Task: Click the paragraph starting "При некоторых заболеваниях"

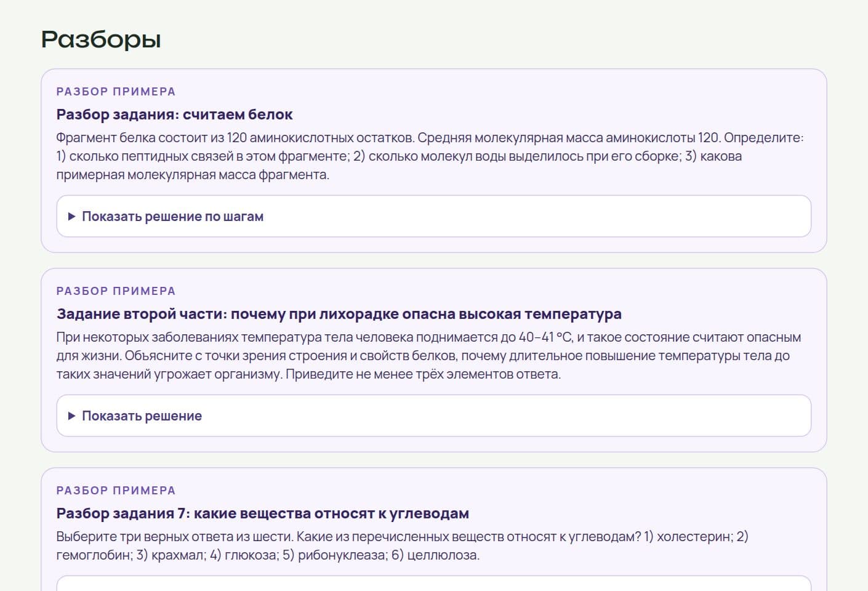Action: 428,356
